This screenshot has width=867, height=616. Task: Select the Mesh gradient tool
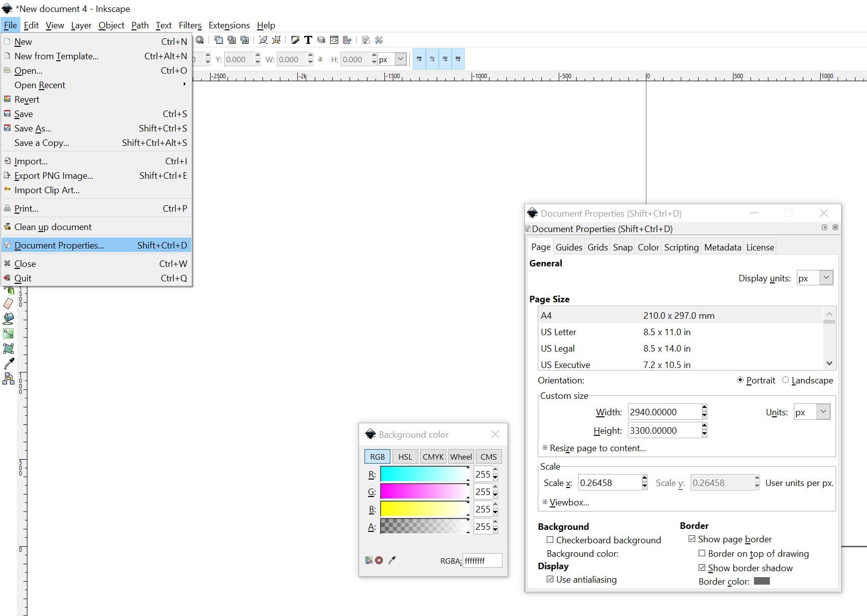8,349
